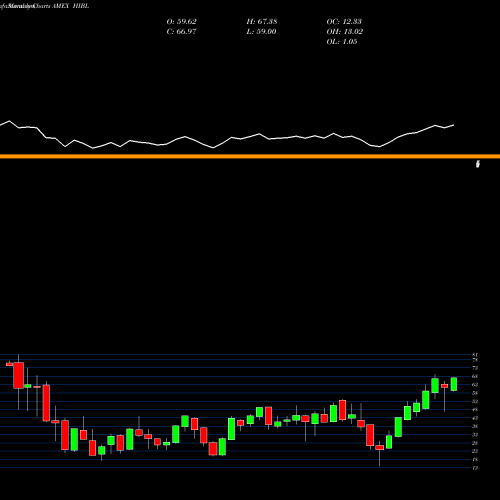Click the small marker below the orange line
Viewport: 500px width, 500px height.
(478, 164)
